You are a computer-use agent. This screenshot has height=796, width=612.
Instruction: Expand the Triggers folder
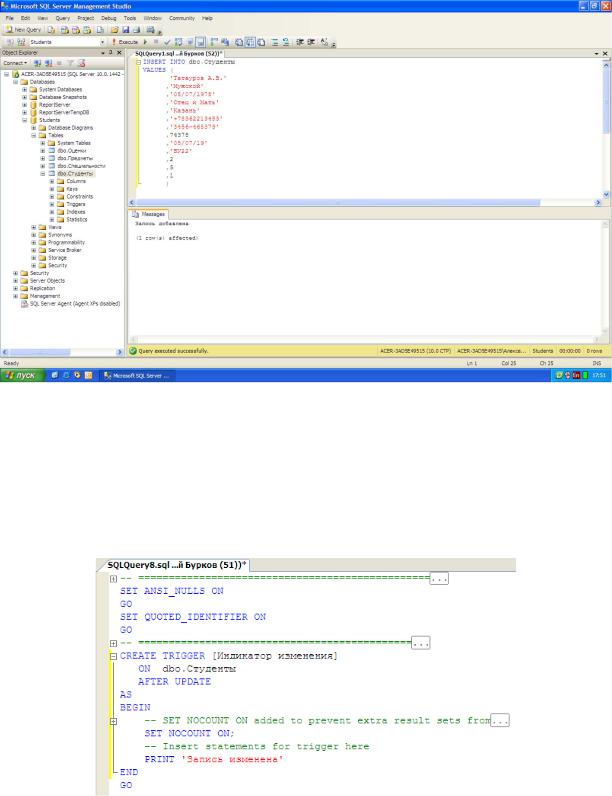tap(52, 204)
